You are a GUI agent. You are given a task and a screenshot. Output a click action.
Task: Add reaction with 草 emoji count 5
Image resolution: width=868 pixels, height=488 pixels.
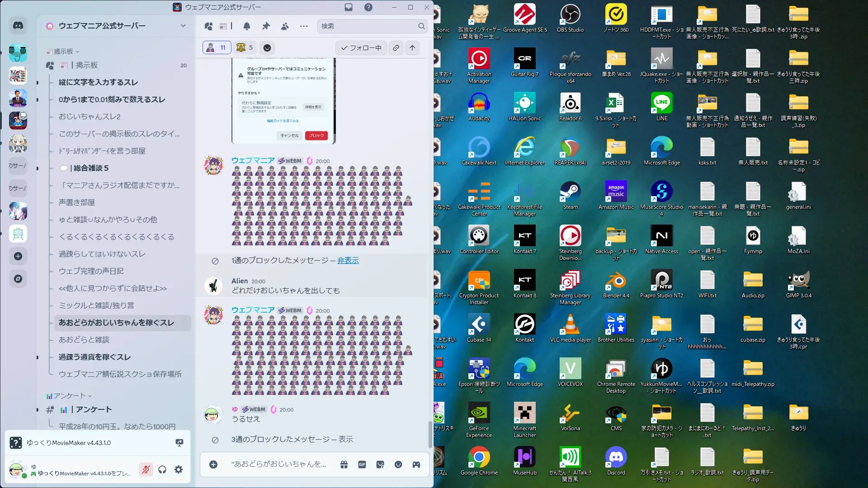click(245, 47)
